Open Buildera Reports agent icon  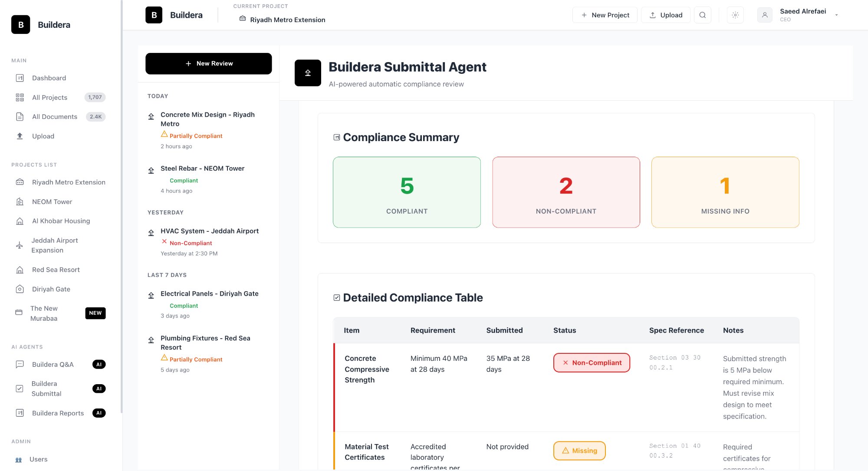(20, 413)
